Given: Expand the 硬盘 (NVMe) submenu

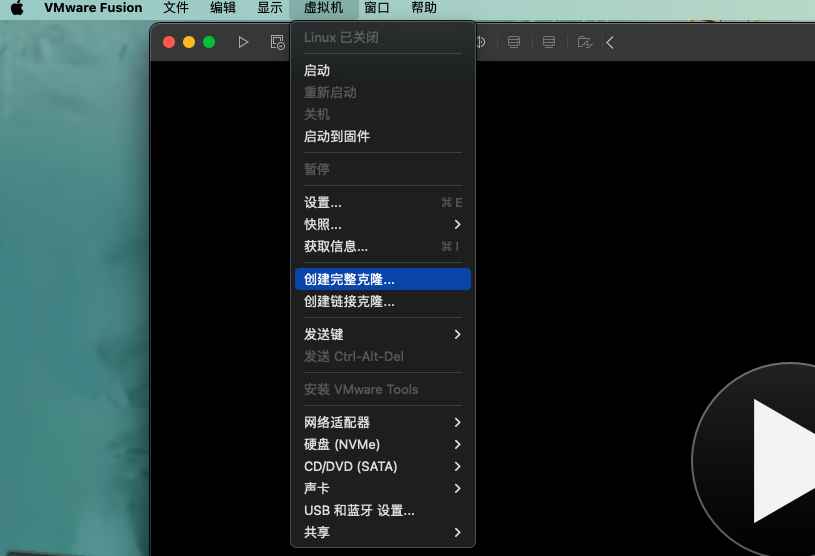Looking at the screenshot, I should [x=383, y=444].
